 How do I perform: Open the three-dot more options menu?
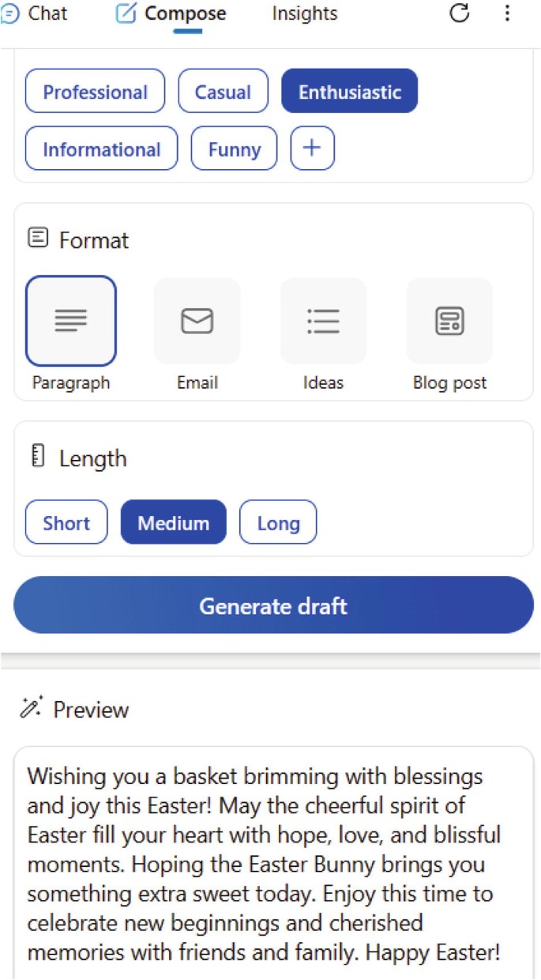pyautogui.click(x=507, y=13)
